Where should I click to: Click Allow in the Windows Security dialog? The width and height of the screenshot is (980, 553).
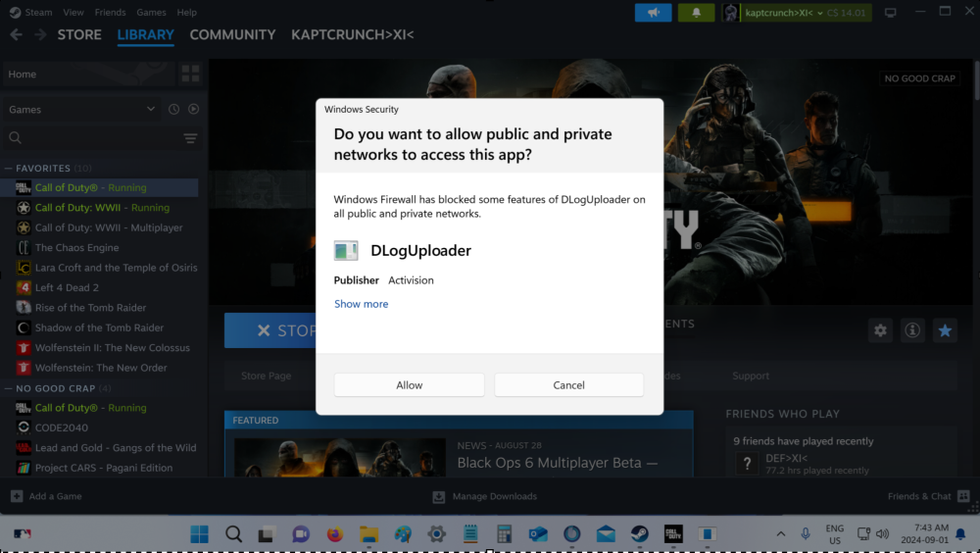409,385
